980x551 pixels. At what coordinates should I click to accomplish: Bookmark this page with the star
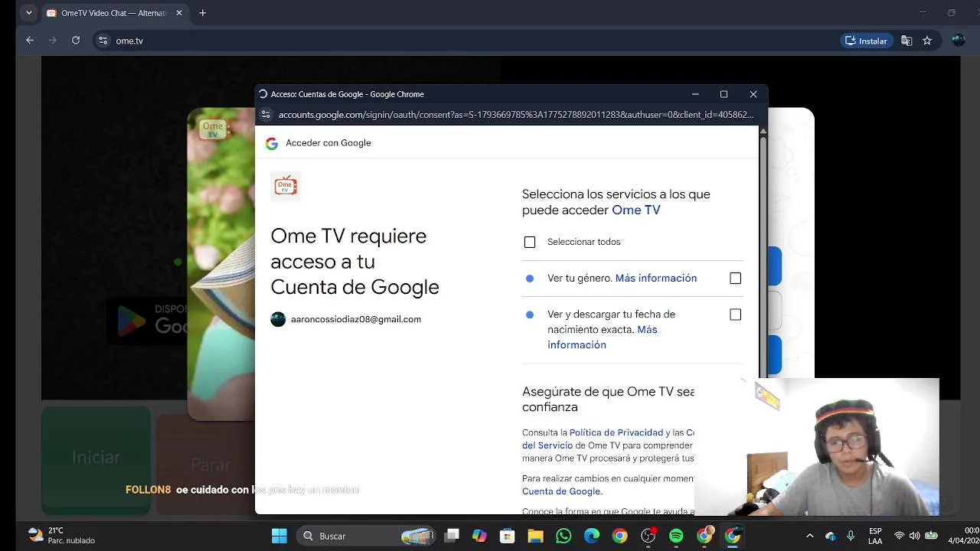tap(927, 41)
